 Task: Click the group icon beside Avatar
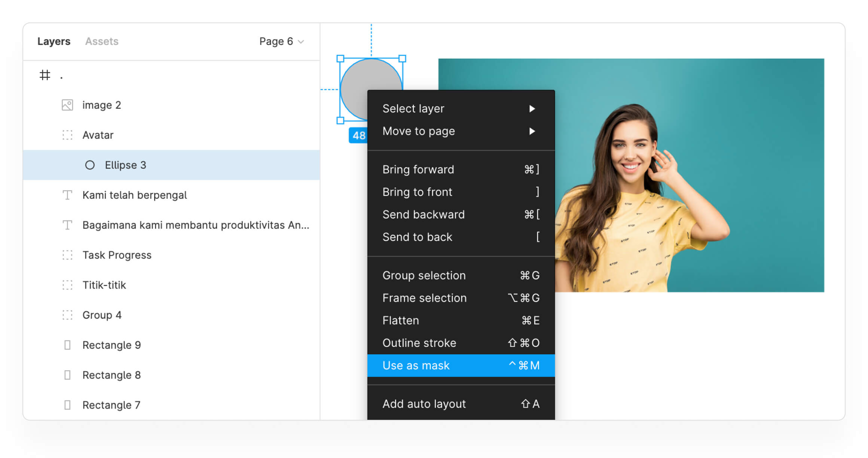point(67,135)
